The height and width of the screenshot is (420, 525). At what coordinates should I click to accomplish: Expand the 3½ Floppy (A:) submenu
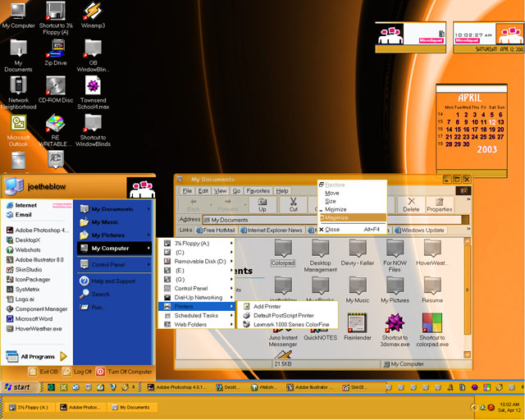tap(197, 244)
